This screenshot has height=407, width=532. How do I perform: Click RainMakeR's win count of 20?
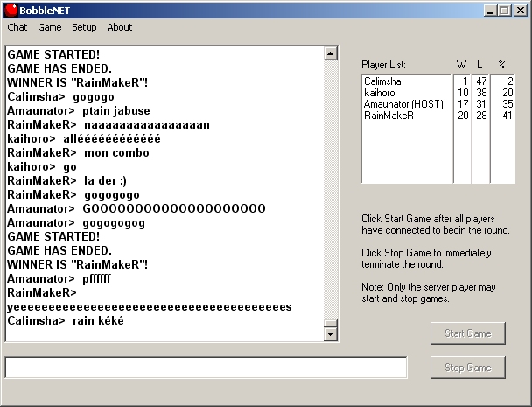(462, 116)
